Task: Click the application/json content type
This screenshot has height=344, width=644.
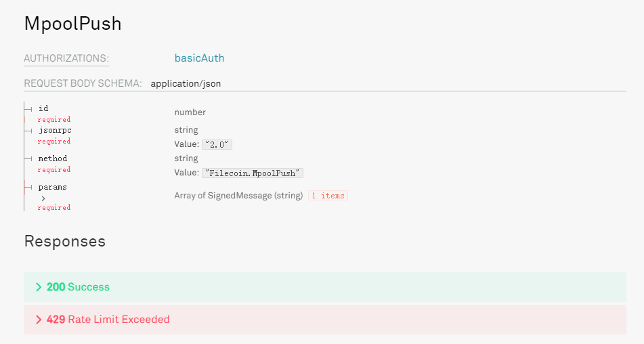Action: 186,84
